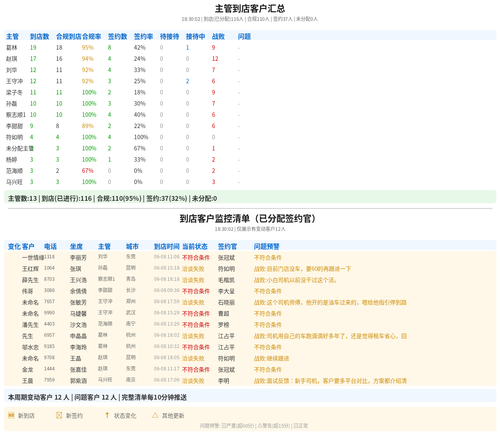Click the 到店时间 column header
This screenshot has height=448, width=500.
click(167, 246)
